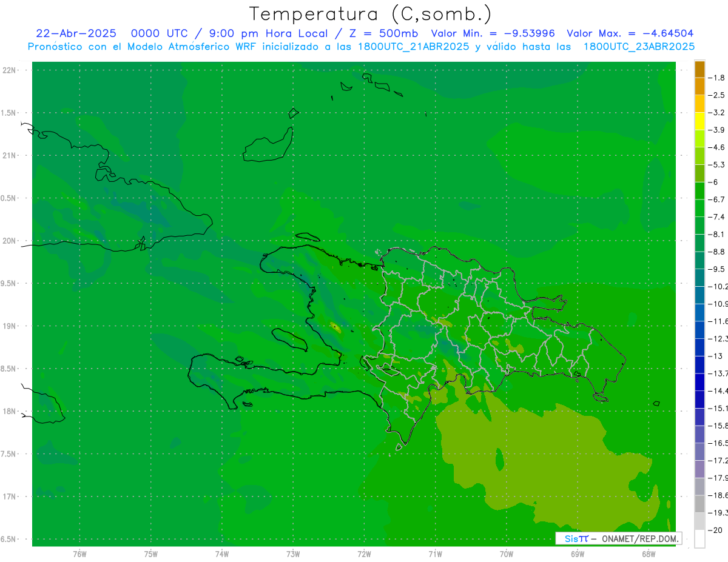
Task: Click the "-13" legend label
Action: pos(715,356)
